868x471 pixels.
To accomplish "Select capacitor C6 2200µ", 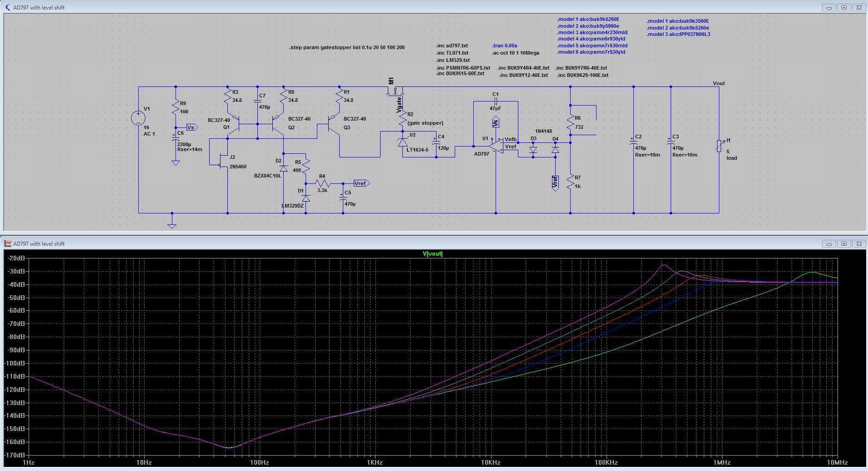I will [x=176, y=137].
